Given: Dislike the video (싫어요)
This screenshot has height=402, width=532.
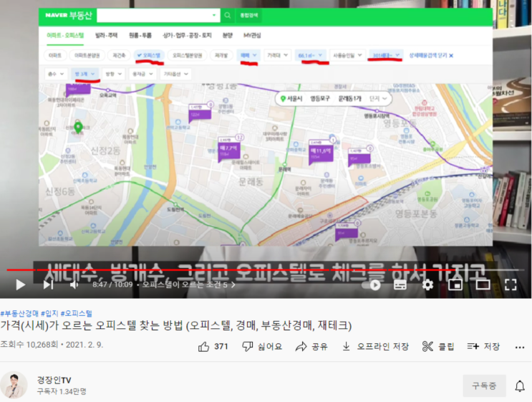Looking at the screenshot, I should tap(262, 347).
